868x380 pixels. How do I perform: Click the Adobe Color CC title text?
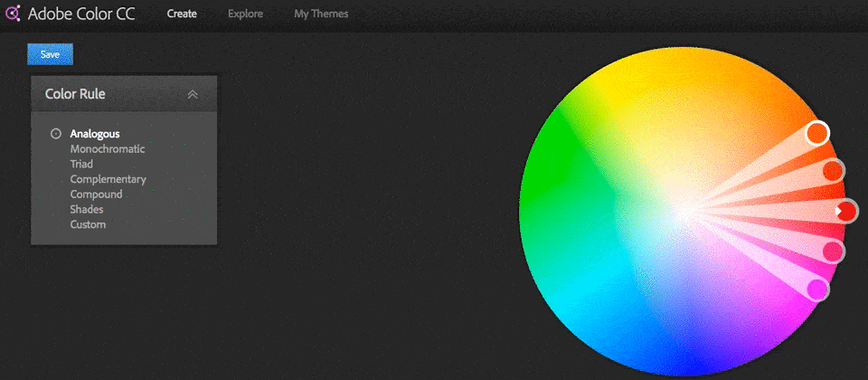coord(81,14)
